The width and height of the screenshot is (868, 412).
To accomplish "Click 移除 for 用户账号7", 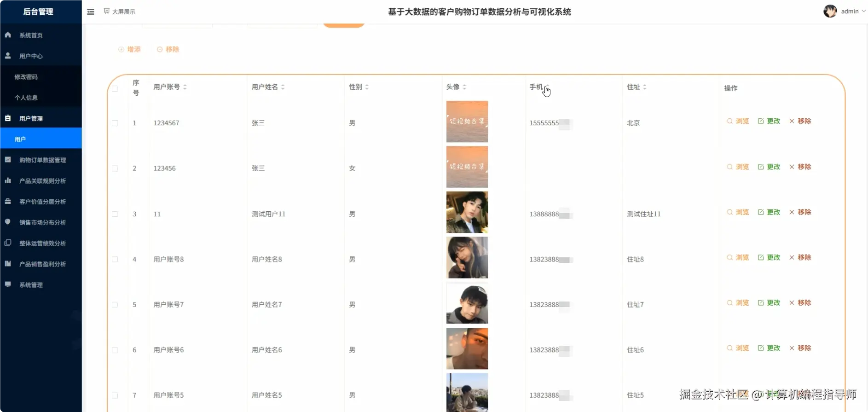I will (x=800, y=303).
